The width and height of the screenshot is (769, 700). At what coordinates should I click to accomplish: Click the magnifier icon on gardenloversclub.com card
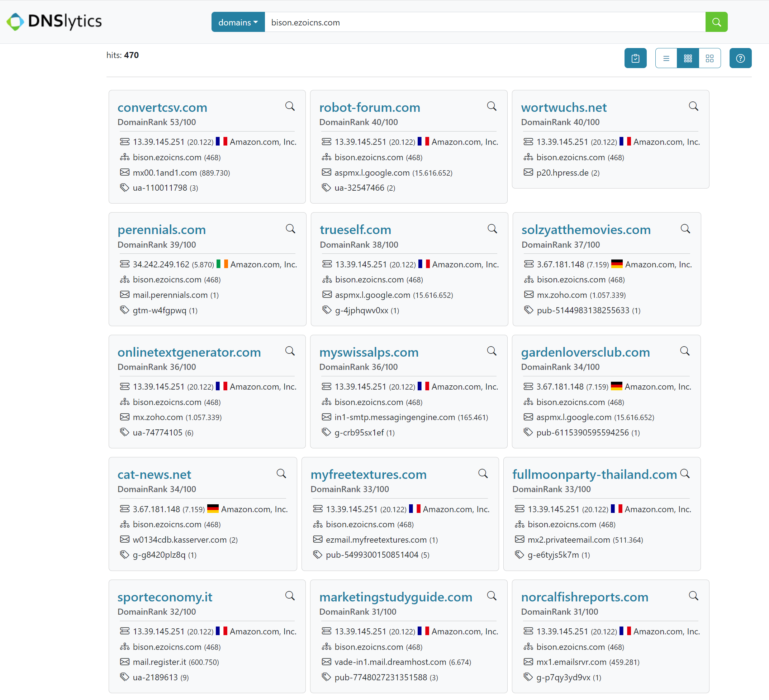click(x=685, y=351)
